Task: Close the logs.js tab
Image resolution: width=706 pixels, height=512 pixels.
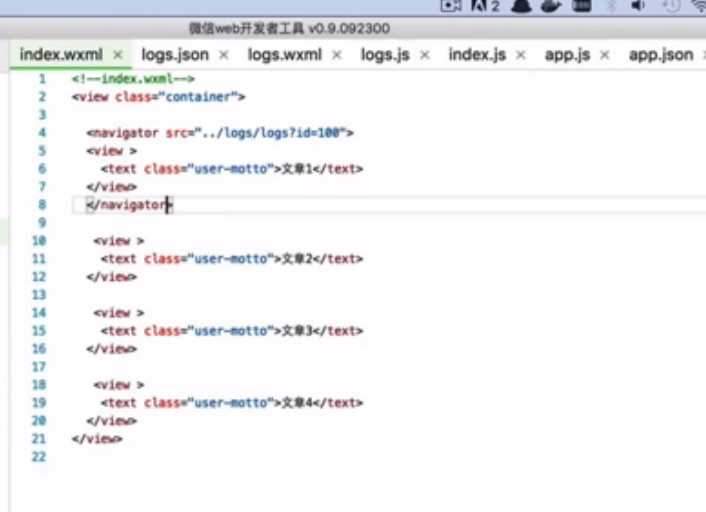Action: click(425, 55)
